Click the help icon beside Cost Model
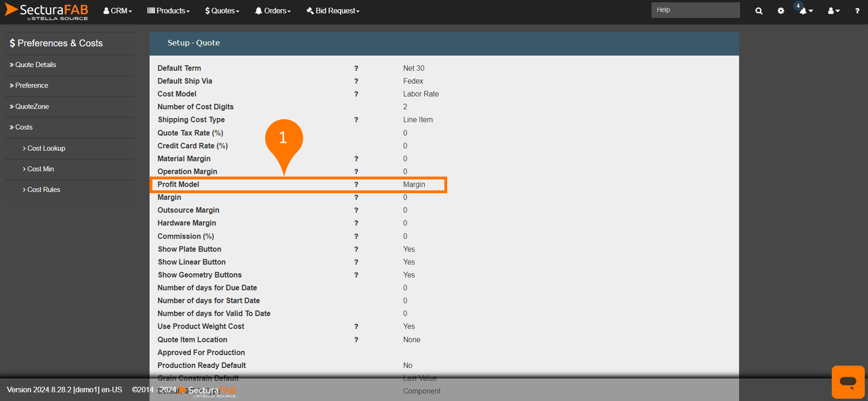This screenshot has height=401, width=868. point(356,94)
